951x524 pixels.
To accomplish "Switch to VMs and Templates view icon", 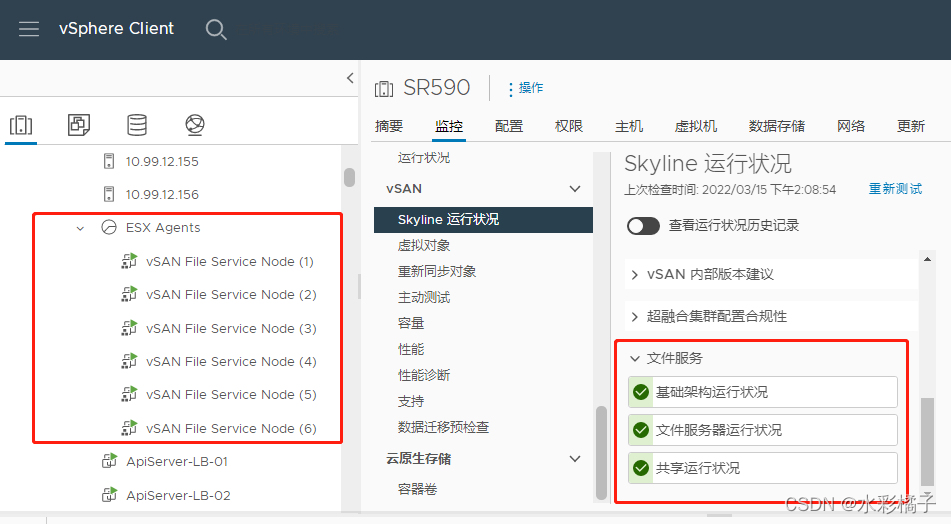I will 79,125.
